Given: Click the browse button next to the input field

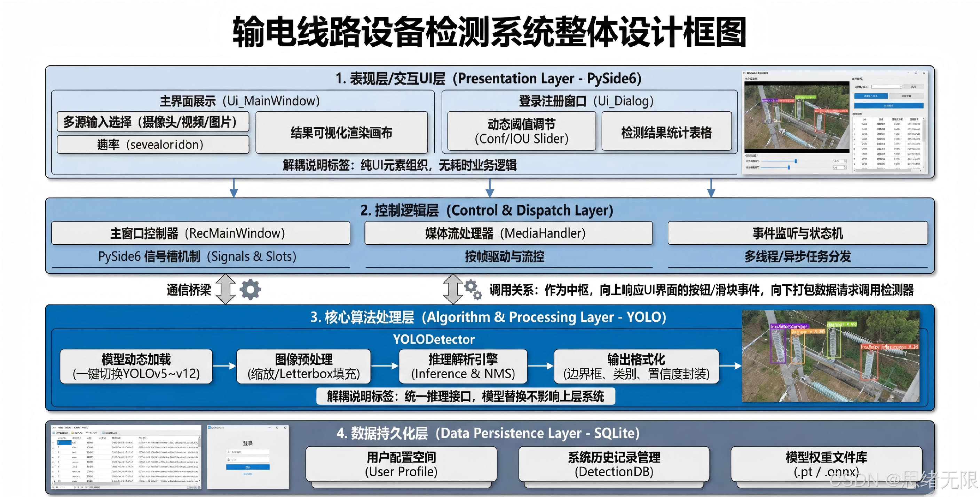Looking at the screenshot, I should coord(914,87).
